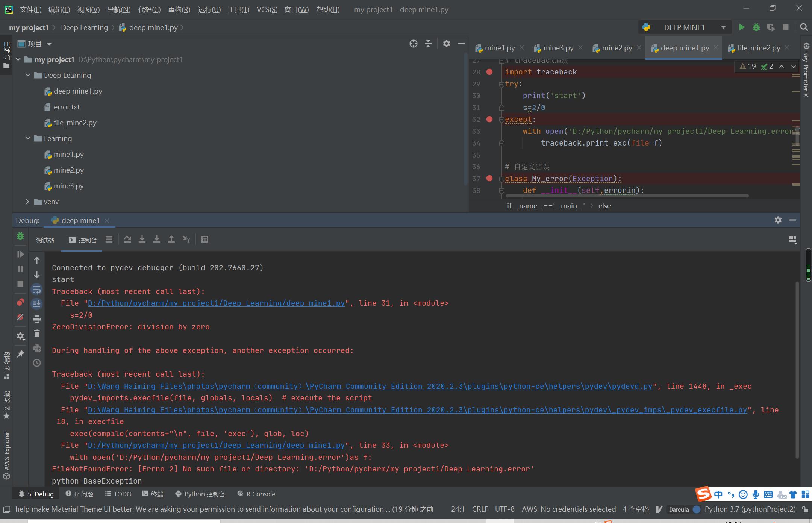Run with coverage icon in top toolbar
Image resolution: width=812 pixels, height=523 pixels.
(771, 27)
